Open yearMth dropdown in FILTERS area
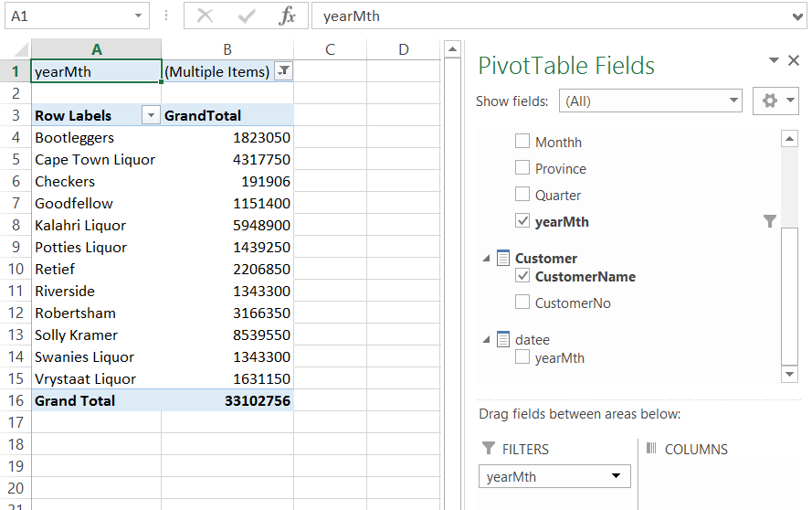The width and height of the screenshot is (812, 510). point(617,476)
